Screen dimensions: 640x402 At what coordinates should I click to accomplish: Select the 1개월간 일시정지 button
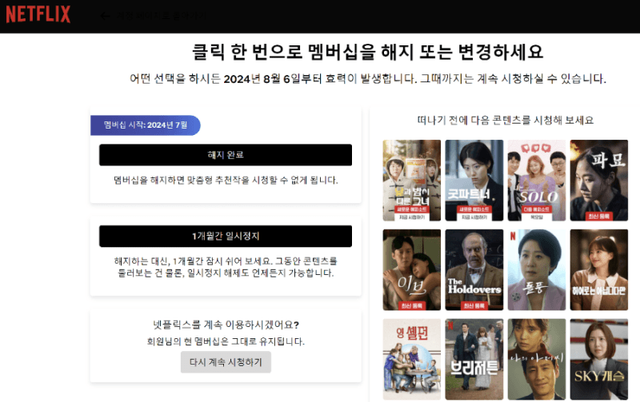click(x=225, y=236)
